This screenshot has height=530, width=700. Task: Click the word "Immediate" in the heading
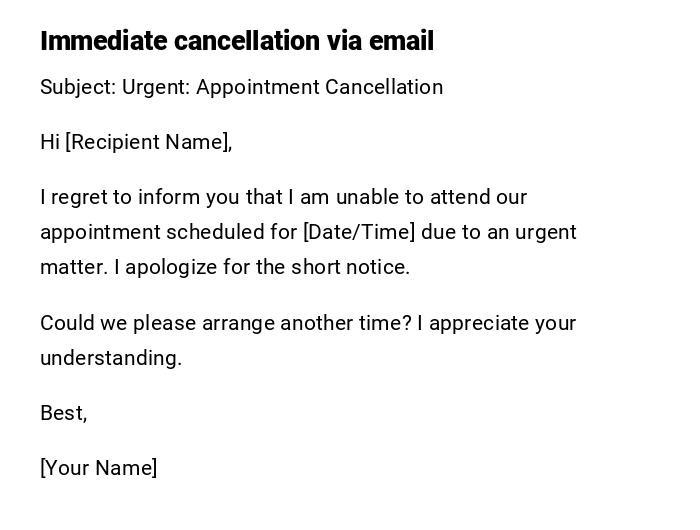coord(104,41)
